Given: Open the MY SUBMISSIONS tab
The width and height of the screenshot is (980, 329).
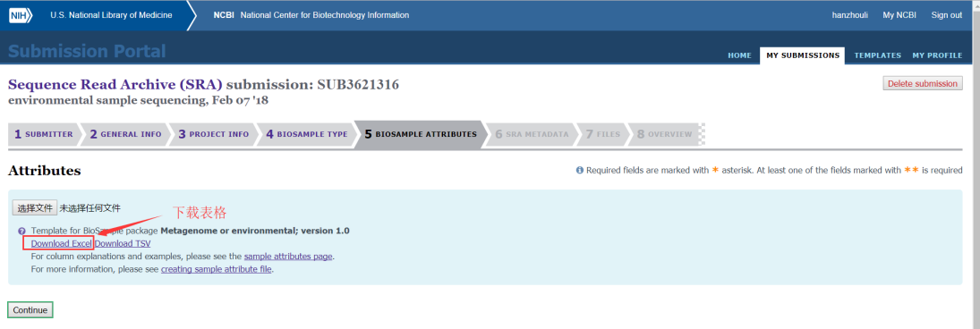Looking at the screenshot, I should [803, 55].
